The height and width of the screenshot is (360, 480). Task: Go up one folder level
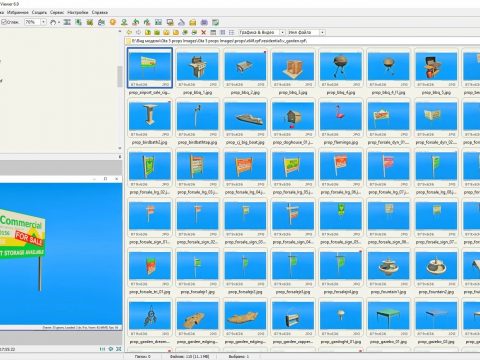coord(148,32)
